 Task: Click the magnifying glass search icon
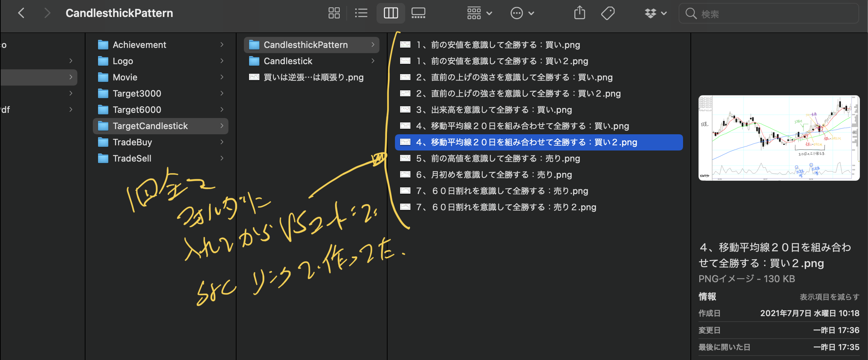coord(691,14)
